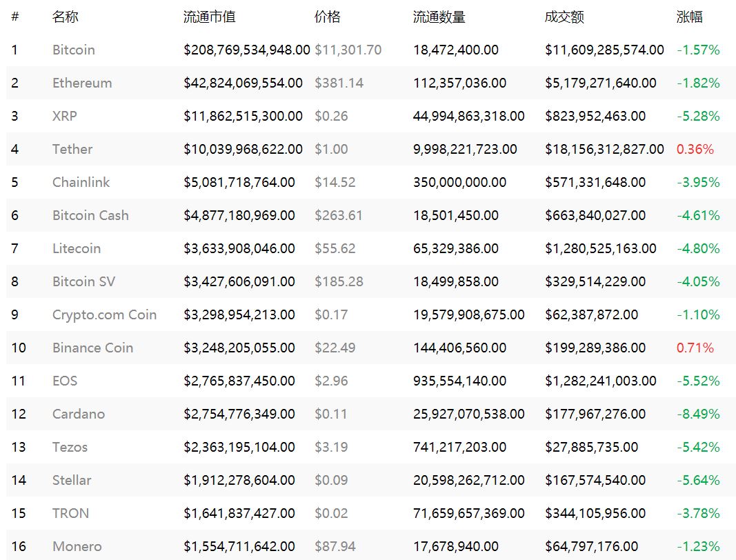Select the Bitcoin price $11,301.70

[x=348, y=50]
